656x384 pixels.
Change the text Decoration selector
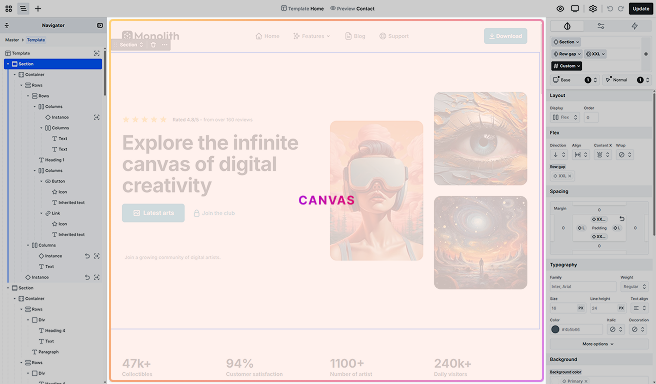coord(638,330)
